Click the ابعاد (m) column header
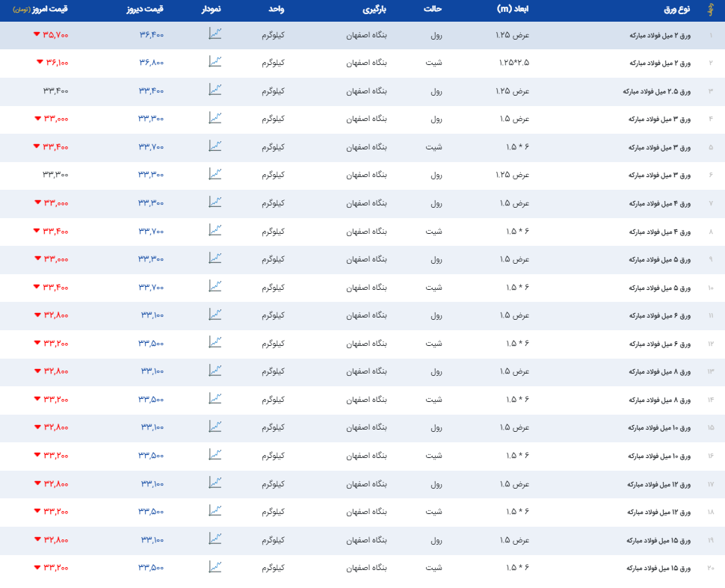 513,10
